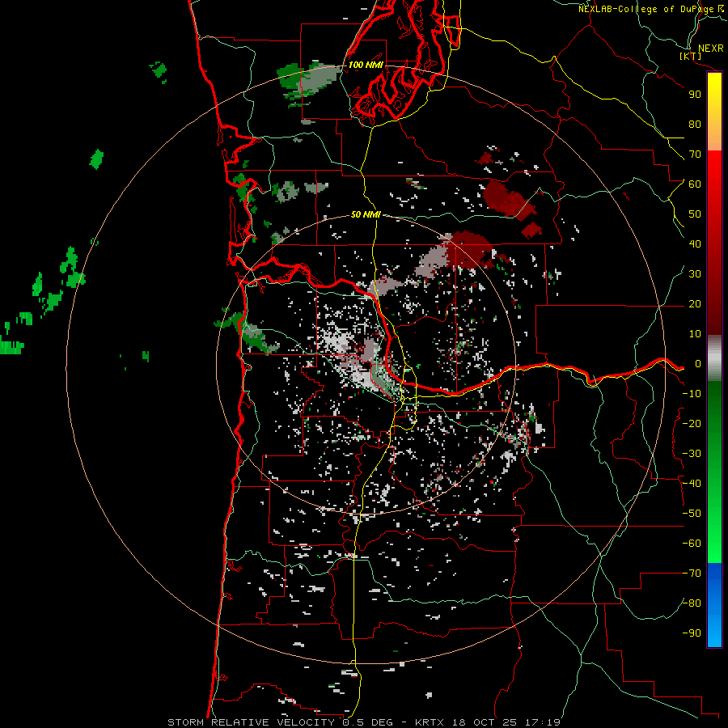The image size is (728, 728).
Task: Click the -10 value on the velocity scale
Action: tap(692, 394)
